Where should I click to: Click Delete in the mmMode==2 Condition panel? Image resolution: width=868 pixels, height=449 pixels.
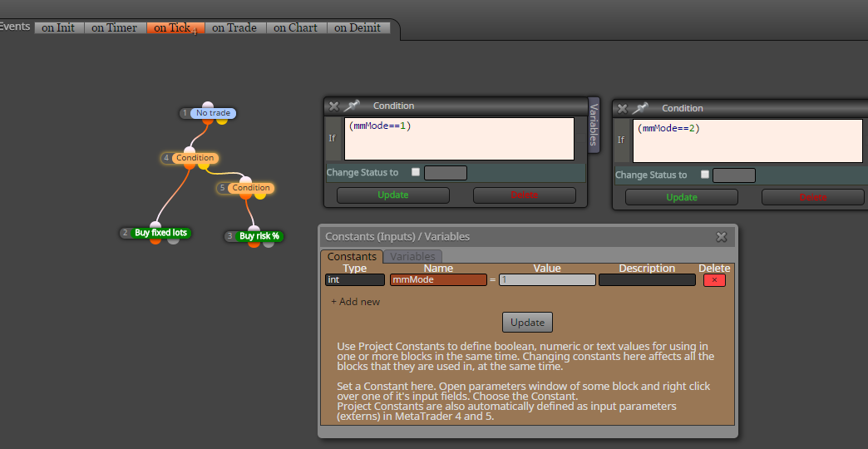[x=812, y=198]
